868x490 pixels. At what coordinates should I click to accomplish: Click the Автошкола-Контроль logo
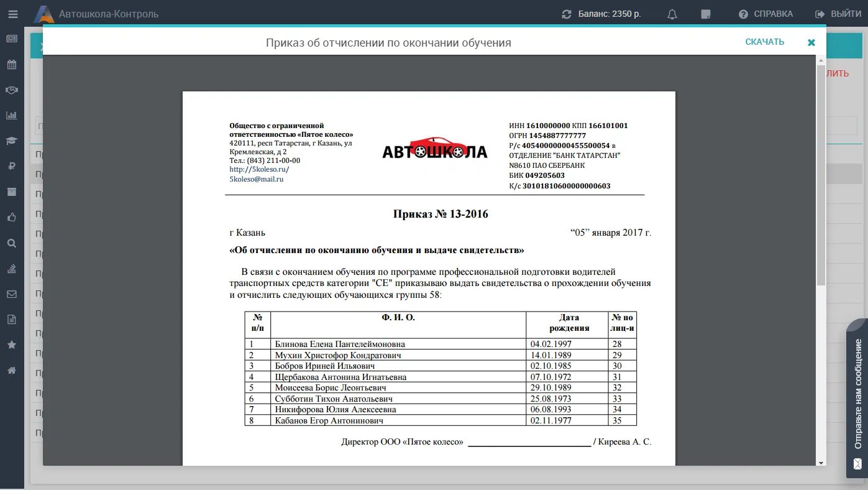(96, 14)
